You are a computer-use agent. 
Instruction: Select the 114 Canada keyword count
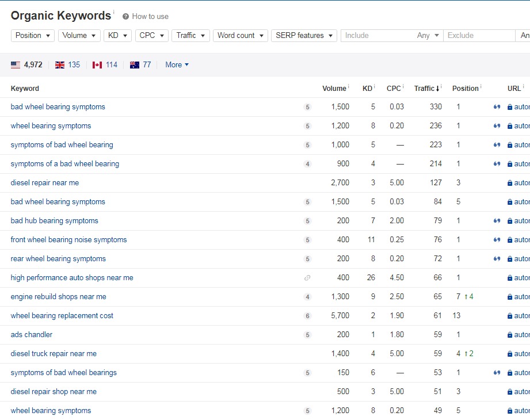click(x=112, y=65)
